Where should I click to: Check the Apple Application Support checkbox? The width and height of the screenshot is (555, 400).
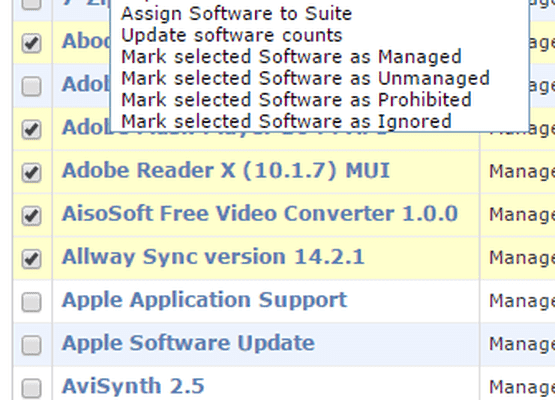pyautogui.click(x=32, y=302)
